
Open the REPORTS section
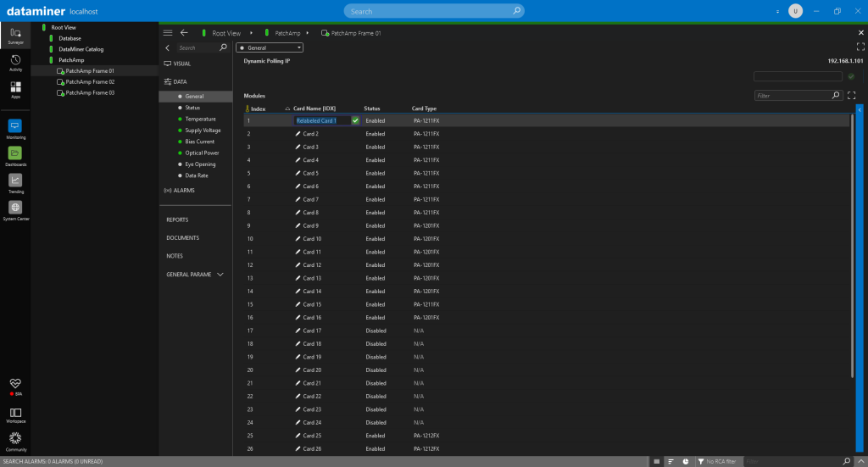pyautogui.click(x=177, y=220)
